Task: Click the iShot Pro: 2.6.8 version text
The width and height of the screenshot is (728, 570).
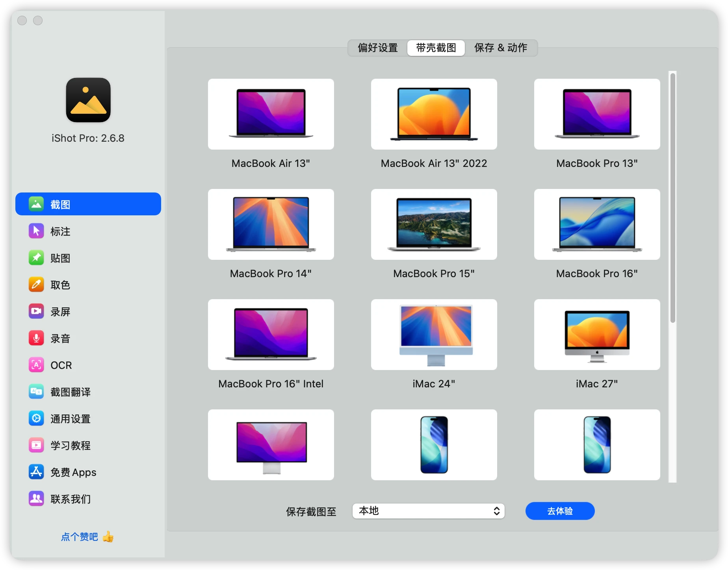Action: [88, 138]
